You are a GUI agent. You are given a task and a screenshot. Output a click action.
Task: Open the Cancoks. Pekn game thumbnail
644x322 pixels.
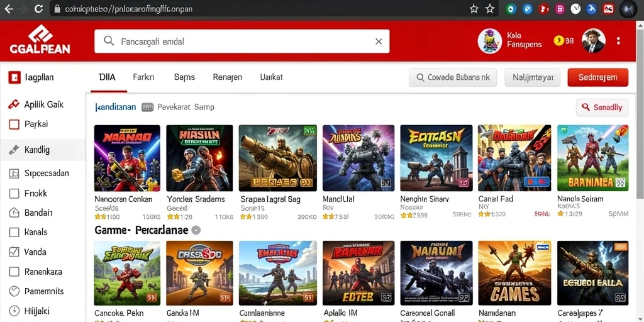[x=127, y=273]
